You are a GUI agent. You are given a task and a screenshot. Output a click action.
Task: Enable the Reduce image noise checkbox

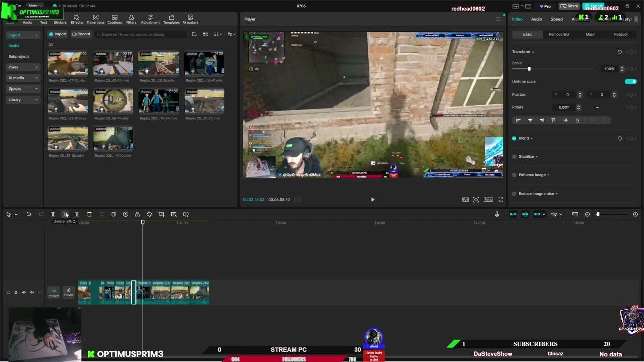pos(514,194)
